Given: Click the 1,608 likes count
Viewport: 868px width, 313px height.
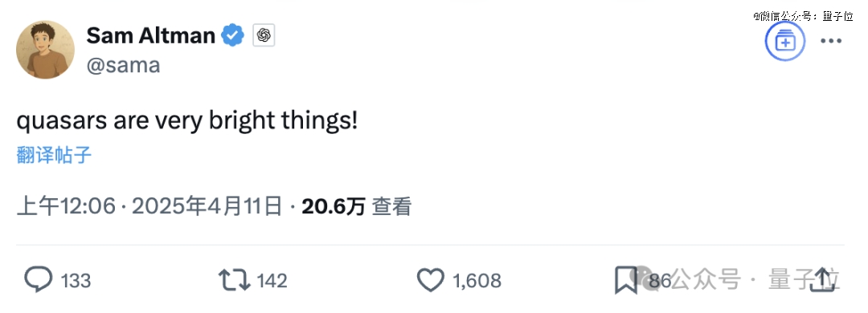Looking at the screenshot, I should click(x=477, y=281).
